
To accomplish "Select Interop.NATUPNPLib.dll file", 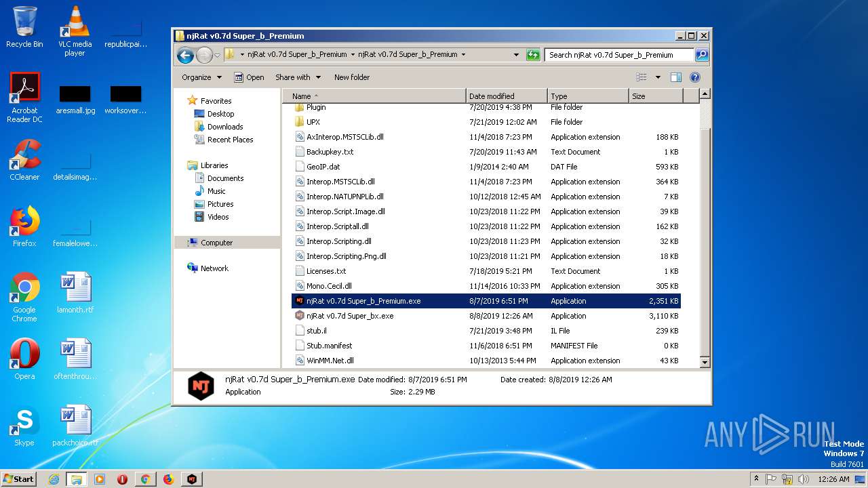I will point(486,197).
